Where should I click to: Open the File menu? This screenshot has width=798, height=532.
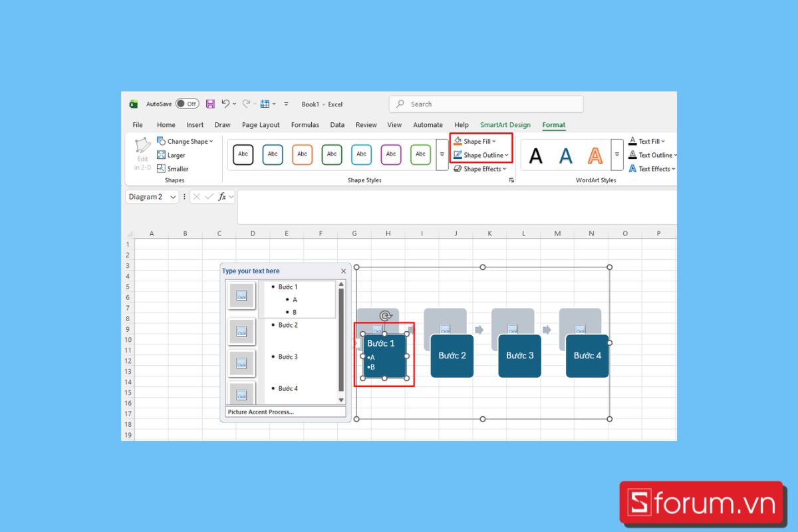[138, 124]
